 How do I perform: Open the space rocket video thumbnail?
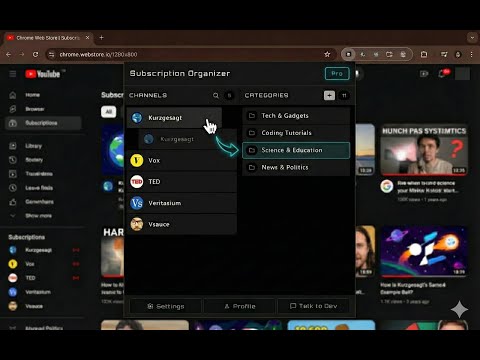(x=424, y=251)
